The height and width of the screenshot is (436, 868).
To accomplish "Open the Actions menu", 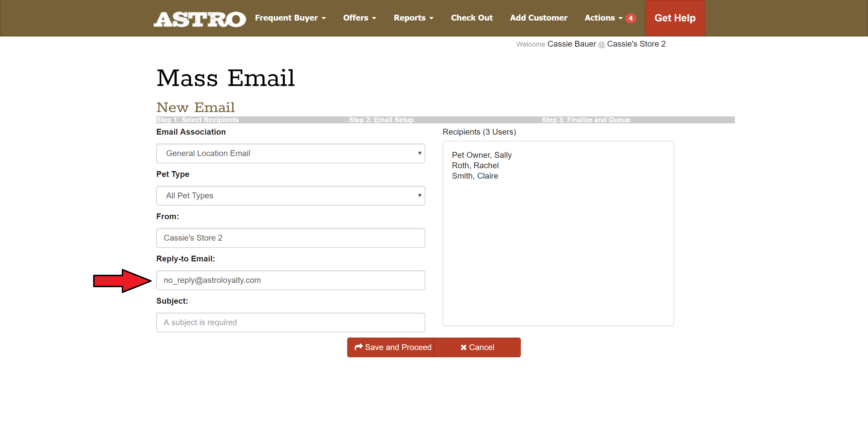I will [x=603, y=18].
